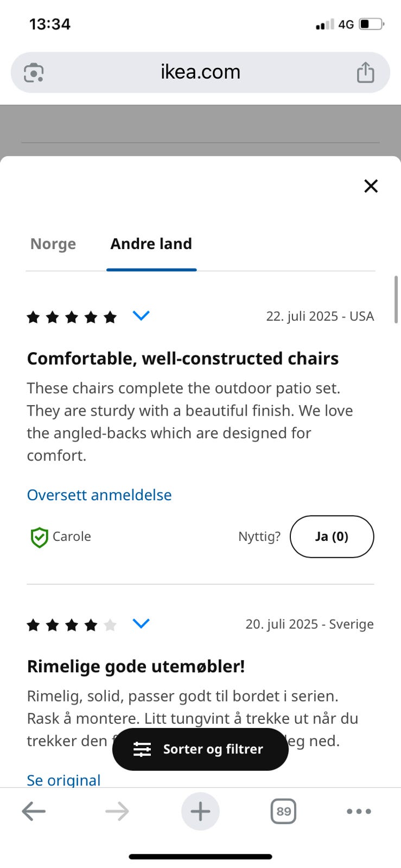Expand the USA review details chevron
Viewport: 401px width, 868px height.
[141, 315]
